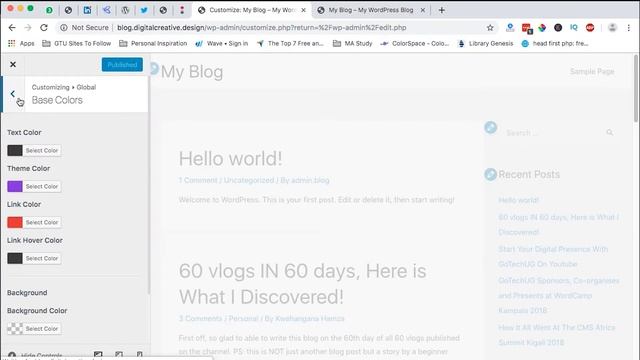Viewport: 640px width, 360px height.
Task: Click the browser back arrow
Action: click(x=12, y=28)
